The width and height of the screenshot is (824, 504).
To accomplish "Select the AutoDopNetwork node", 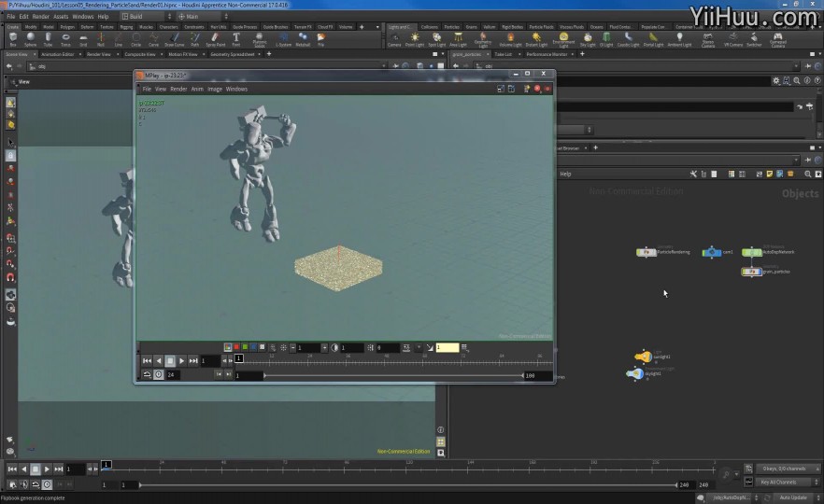I will point(751,252).
